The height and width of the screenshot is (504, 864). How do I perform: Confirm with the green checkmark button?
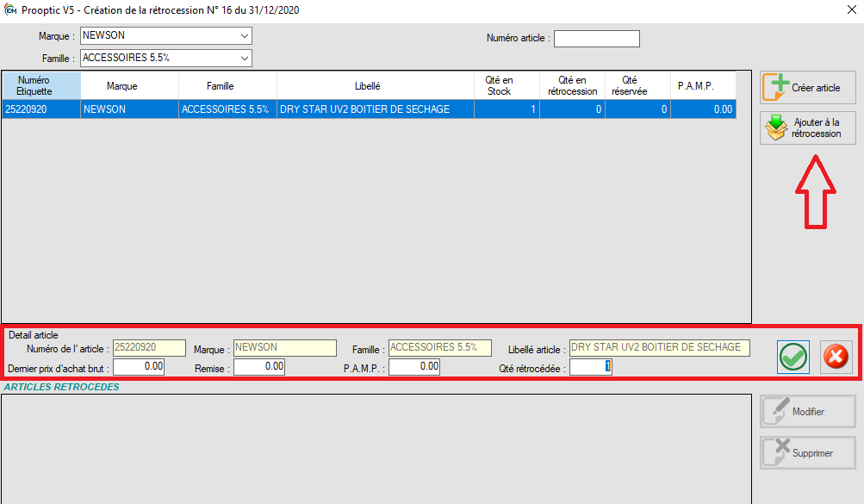point(793,357)
